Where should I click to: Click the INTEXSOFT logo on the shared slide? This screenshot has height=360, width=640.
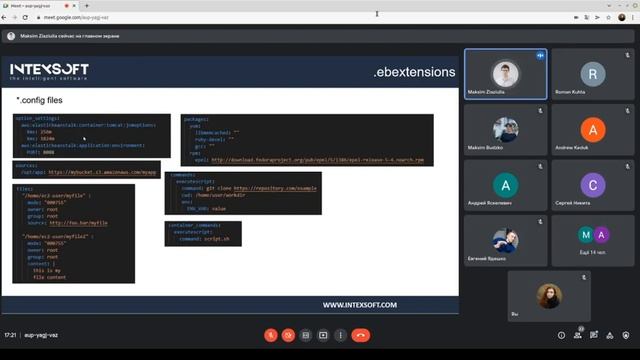click(49, 71)
